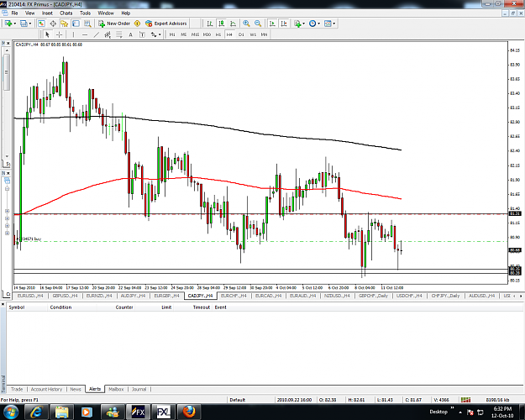The height and width of the screenshot is (420, 525).
Task: Select the Text Label 'T' tool
Action: click(142, 34)
